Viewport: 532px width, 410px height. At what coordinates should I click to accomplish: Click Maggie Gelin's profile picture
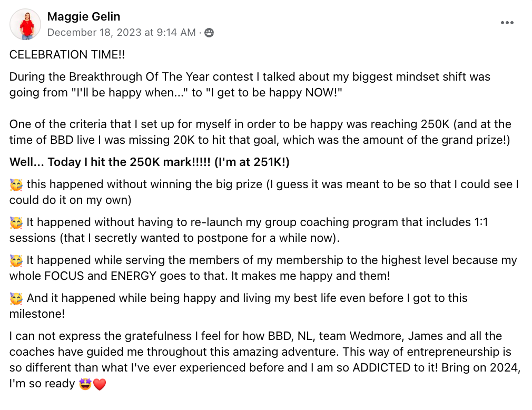pyautogui.click(x=25, y=24)
